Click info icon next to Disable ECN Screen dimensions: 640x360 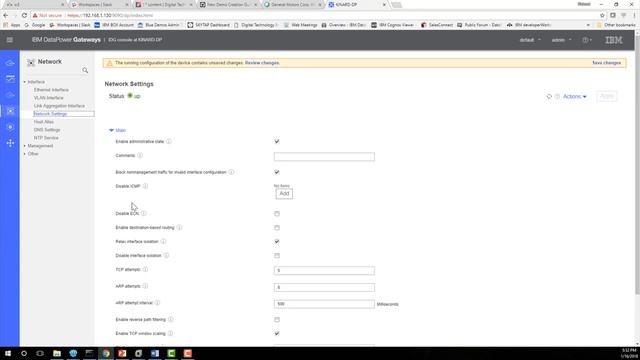[144, 213]
